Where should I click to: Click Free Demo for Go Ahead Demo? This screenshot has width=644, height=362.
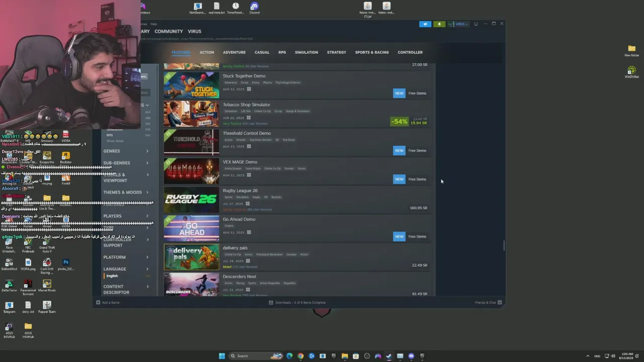click(417, 236)
